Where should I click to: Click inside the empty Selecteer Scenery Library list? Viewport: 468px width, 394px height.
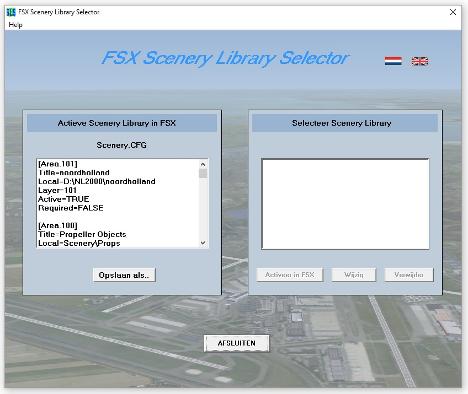click(x=345, y=204)
